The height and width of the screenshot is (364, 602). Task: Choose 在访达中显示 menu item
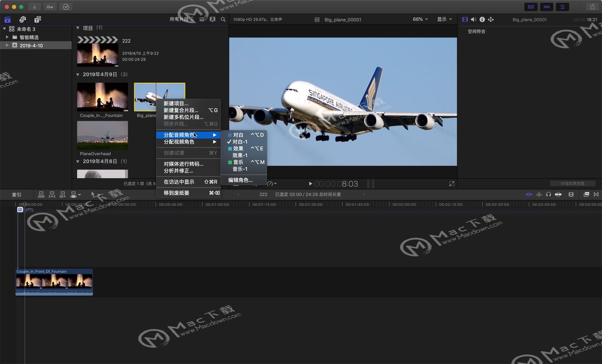[x=188, y=182]
